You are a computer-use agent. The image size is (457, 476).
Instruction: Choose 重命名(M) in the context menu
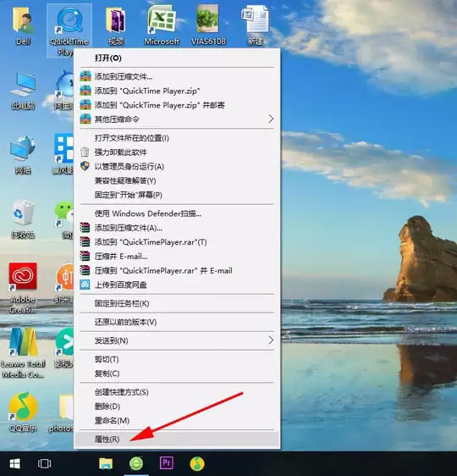pos(177,420)
